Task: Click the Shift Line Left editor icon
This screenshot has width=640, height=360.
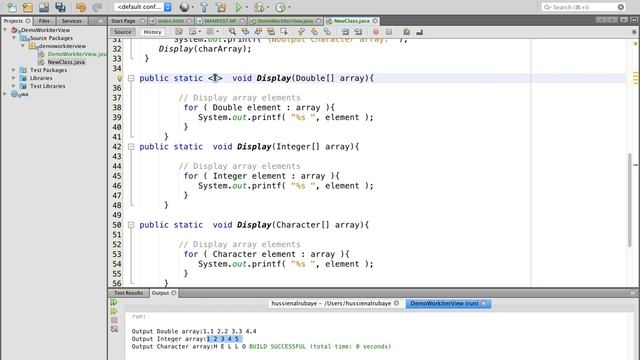Action: tap(345, 31)
